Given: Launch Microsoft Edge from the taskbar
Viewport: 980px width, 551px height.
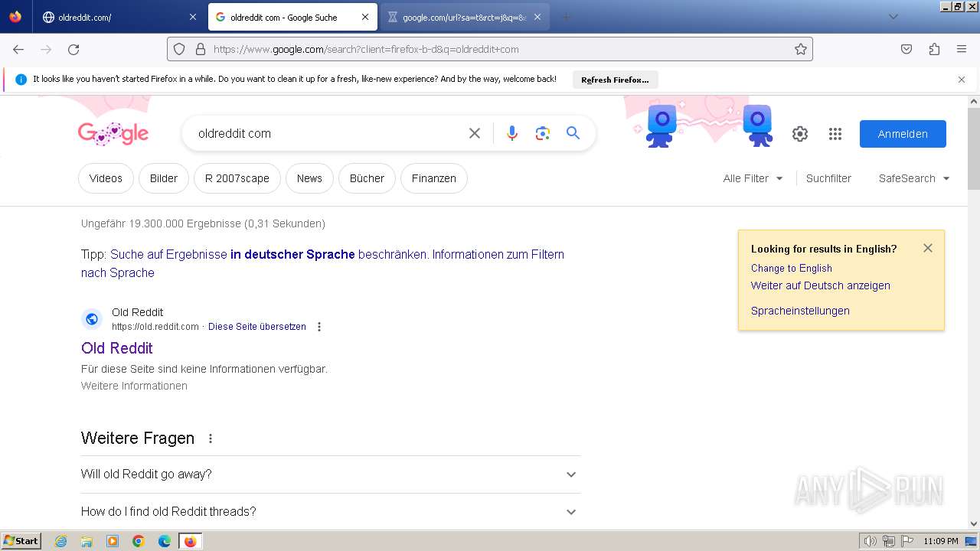Looking at the screenshot, I should coord(165,541).
